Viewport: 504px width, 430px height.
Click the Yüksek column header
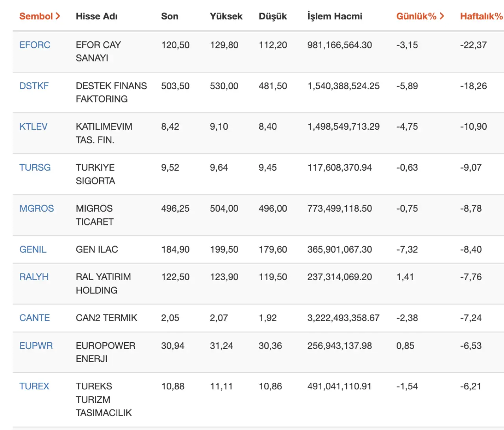click(x=226, y=16)
